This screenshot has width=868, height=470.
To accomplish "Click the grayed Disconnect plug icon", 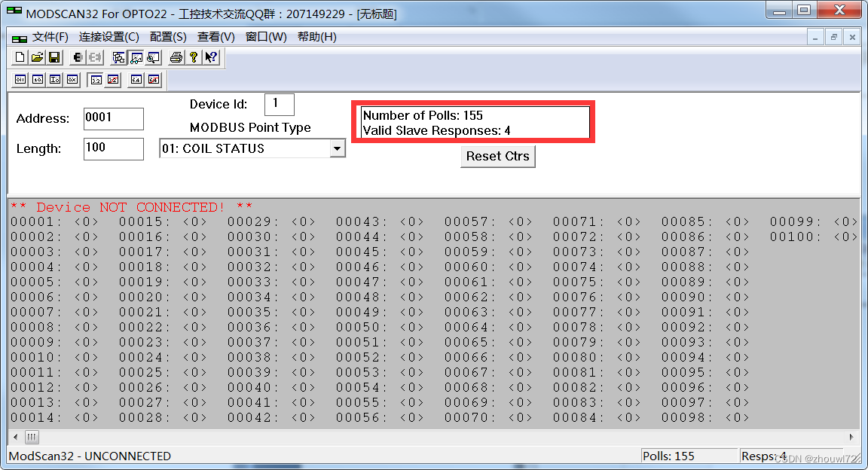I will point(95,57).
